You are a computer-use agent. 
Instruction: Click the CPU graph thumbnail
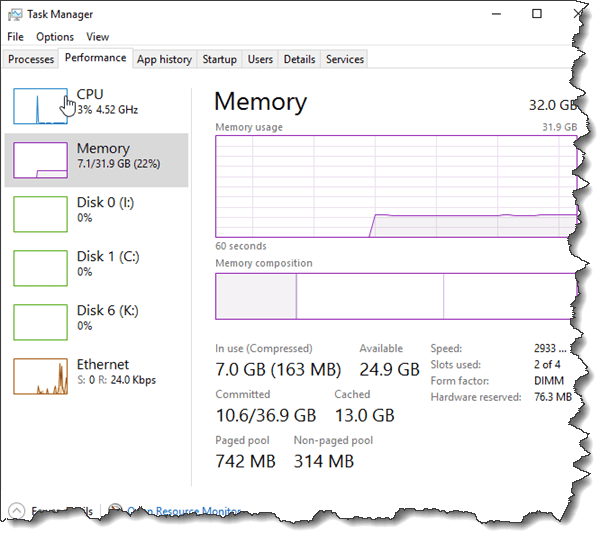coord(40,105)
